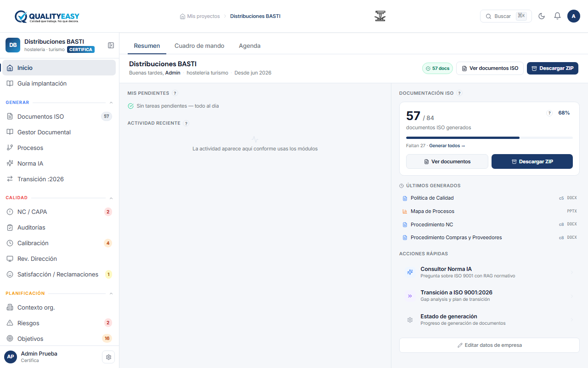Click the Norma IA sparkle icon
588x368 pixels.
(x=10, y=163)
